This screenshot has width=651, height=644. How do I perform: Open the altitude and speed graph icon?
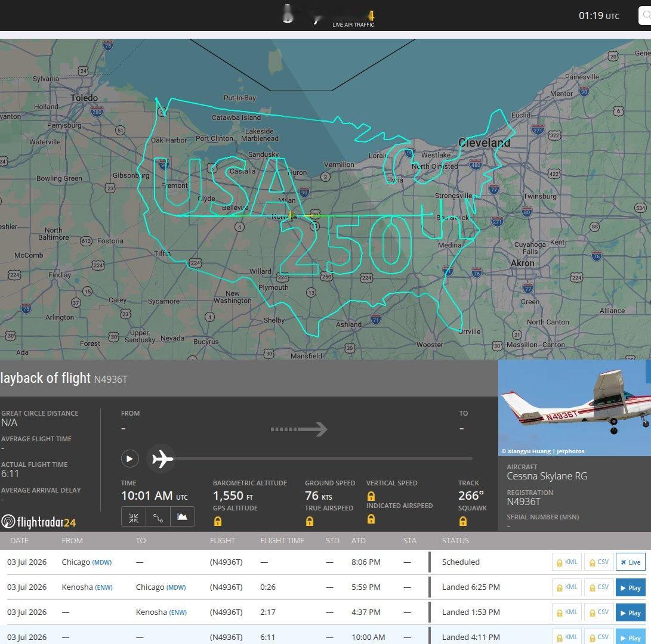point(182,517)
